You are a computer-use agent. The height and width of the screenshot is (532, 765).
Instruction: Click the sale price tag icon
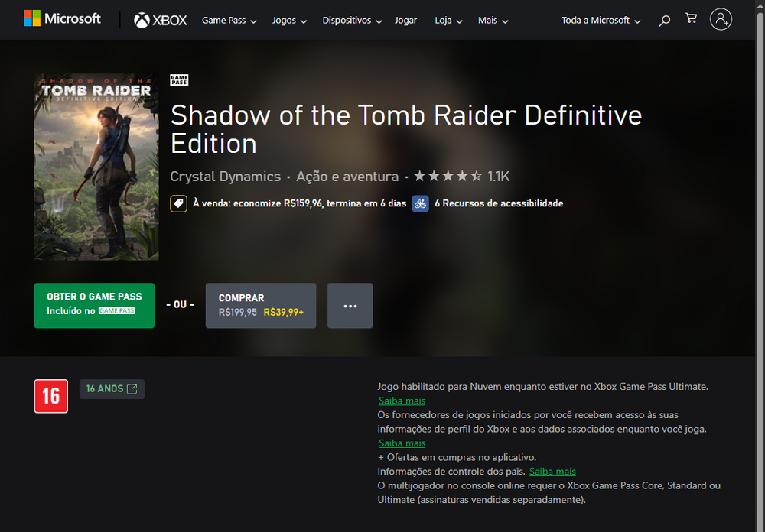(x=178, y=203)
